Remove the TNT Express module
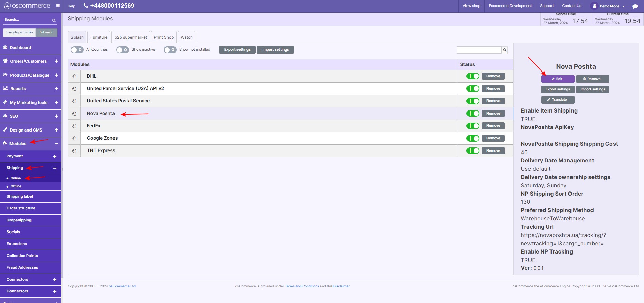This screenshot has width=644, height=303. point(493,151)
